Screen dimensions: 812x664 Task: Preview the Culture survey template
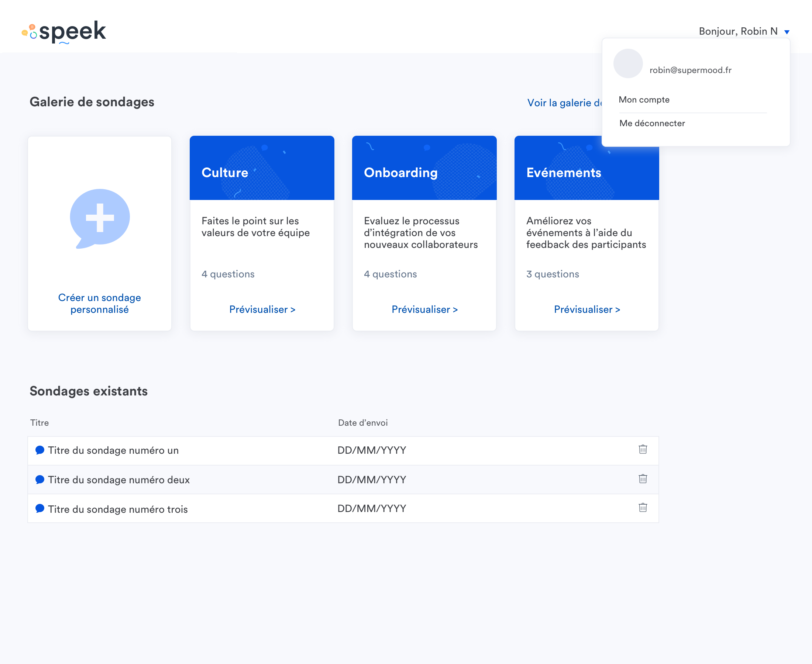262,309
